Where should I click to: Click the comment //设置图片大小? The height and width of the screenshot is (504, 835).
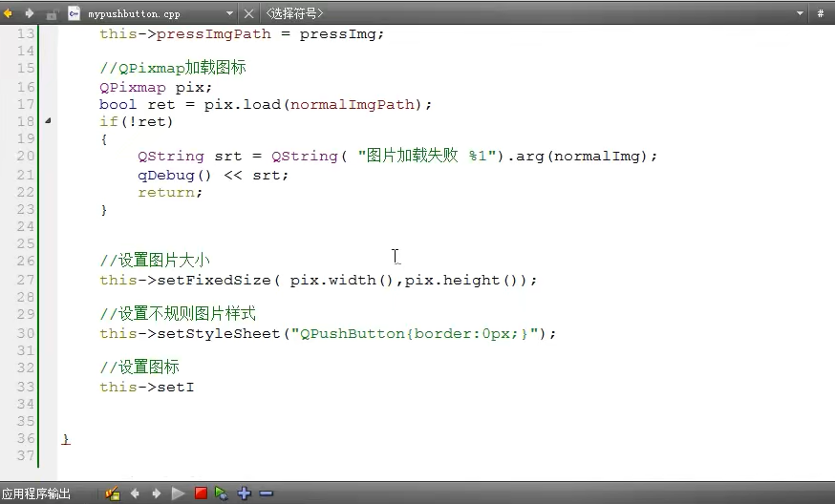click(155, 261)
